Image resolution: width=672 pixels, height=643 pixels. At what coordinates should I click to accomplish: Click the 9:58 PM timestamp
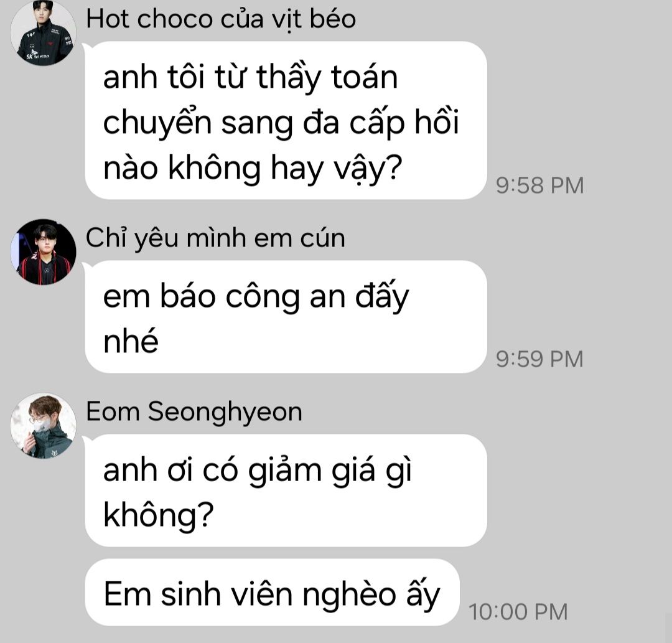tap(539, 185)
